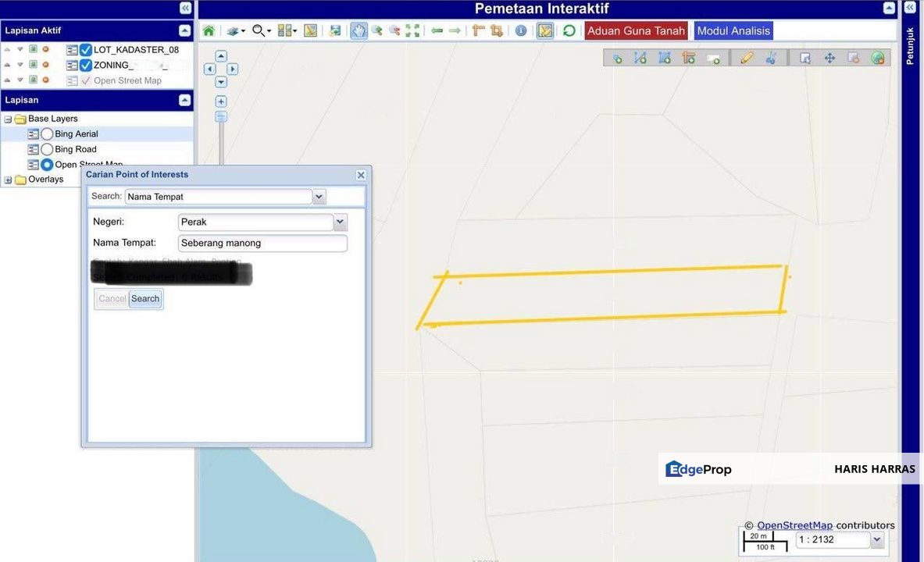924x562 pixels.
Task: Pan the map left with the arrow
Action: coord(210,69)
